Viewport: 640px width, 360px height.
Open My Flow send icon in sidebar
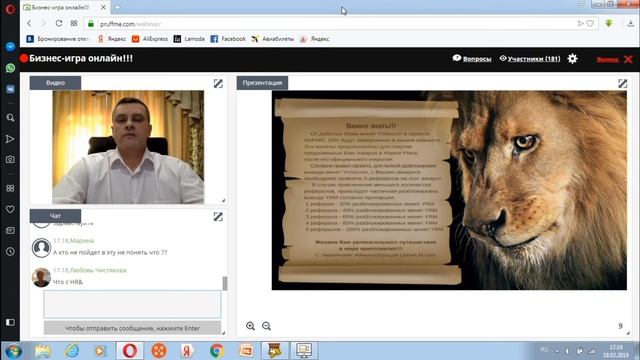pos(10,139)
